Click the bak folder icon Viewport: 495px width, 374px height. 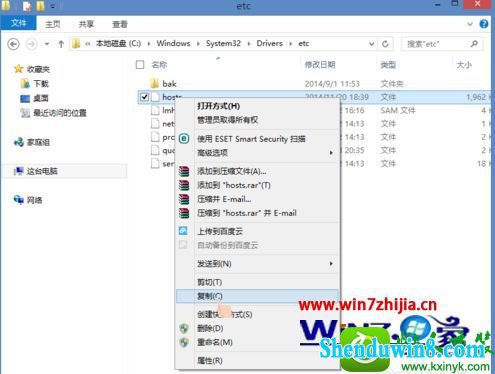(x=154, y=83)
